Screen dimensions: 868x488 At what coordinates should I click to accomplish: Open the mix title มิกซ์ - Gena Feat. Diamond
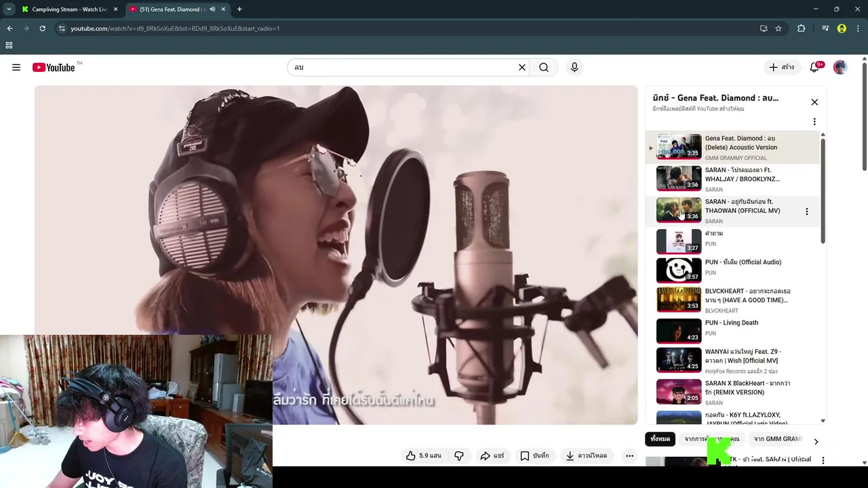(x=715, y=98)
